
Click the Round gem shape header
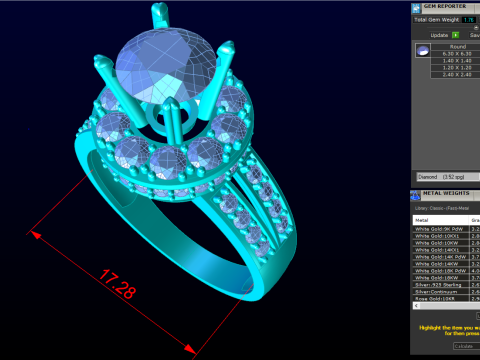click(456, 47)
